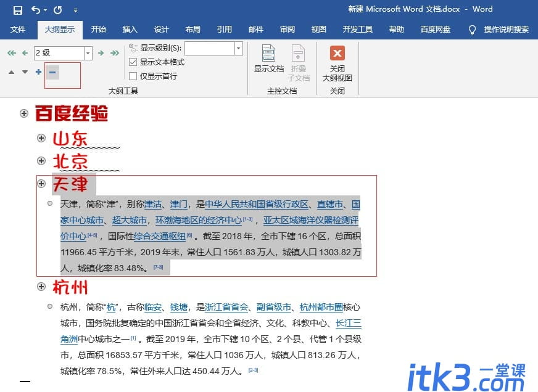This screenshot has width=538, height=392.
Task: Switch to the 开发工具 tab
Action: pyautogui.click(x=357, y=30)
